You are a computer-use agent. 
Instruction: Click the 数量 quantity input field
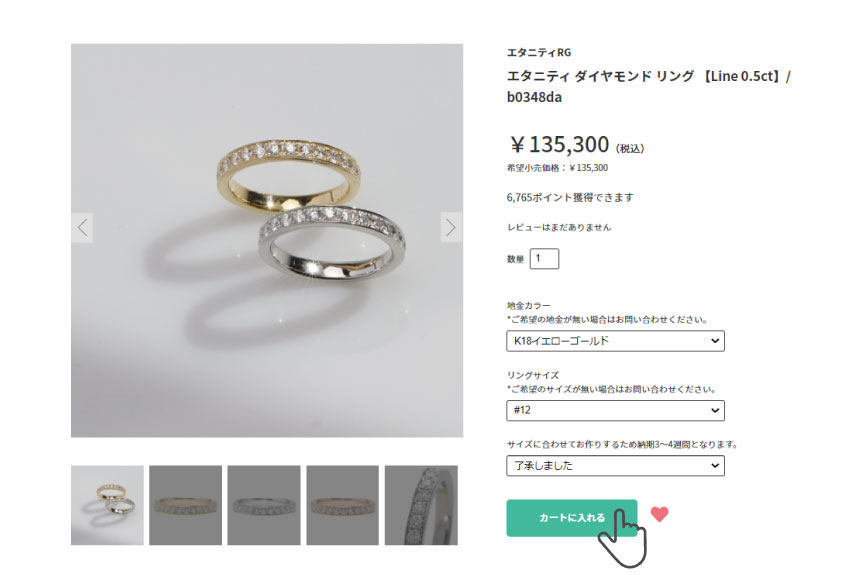(x=544, y=258)
